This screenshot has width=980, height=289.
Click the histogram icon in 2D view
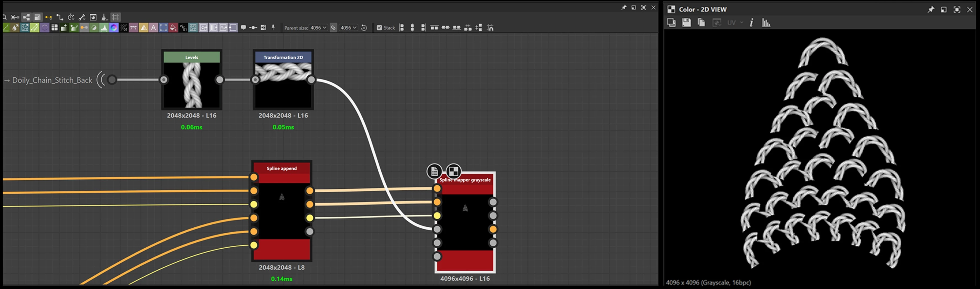(x=766, y=22)
